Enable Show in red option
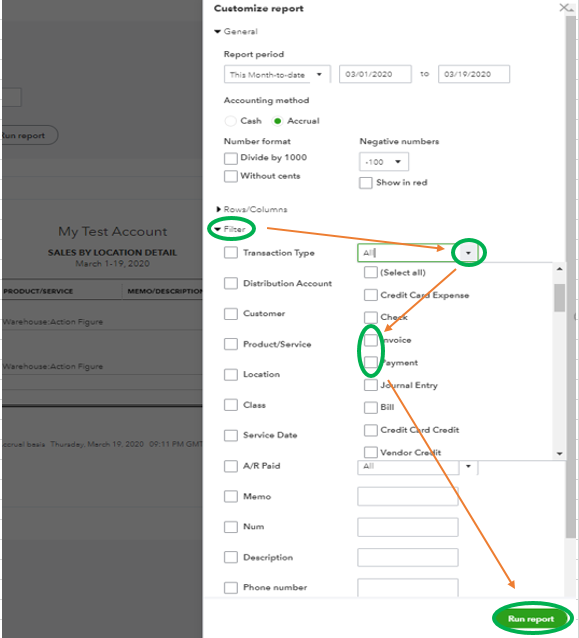Screen dimensions: 579x638 pyautogui.click(x=365, y=183)
